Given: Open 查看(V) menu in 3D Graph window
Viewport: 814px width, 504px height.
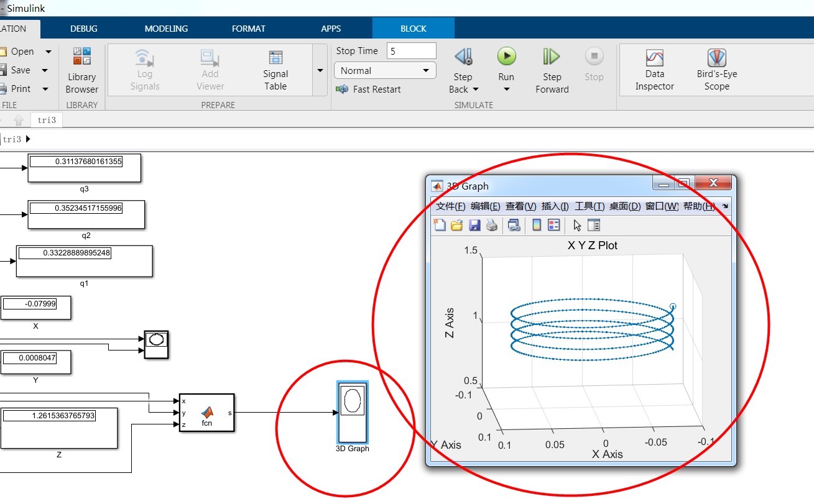Looking at the screenshot, I should pyautogui.click(x=520, y=206).
